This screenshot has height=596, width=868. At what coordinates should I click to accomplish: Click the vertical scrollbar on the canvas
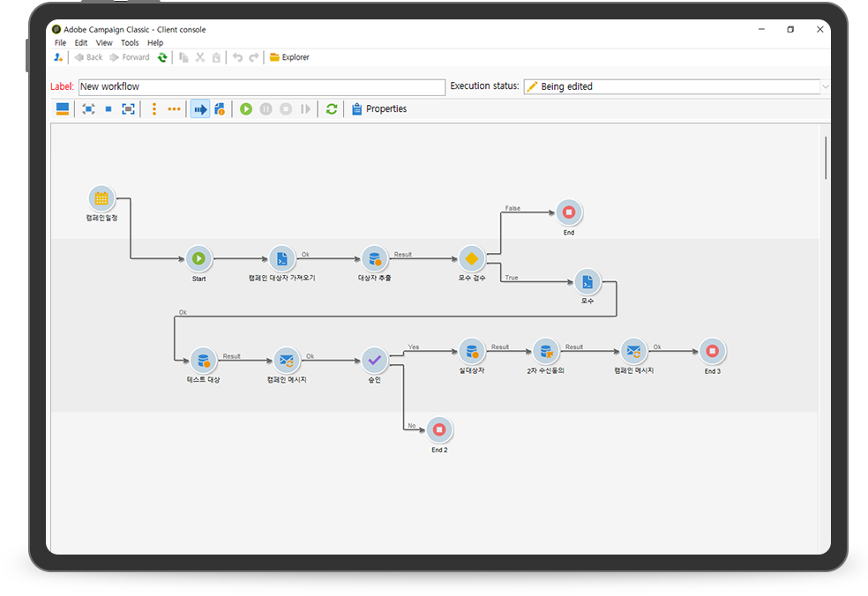click(x=826, y=159)
